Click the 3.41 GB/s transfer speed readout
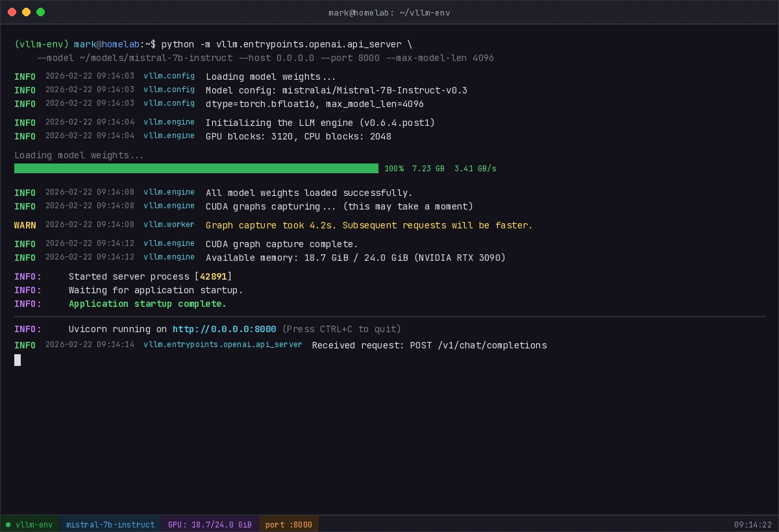 click(477, 168)
